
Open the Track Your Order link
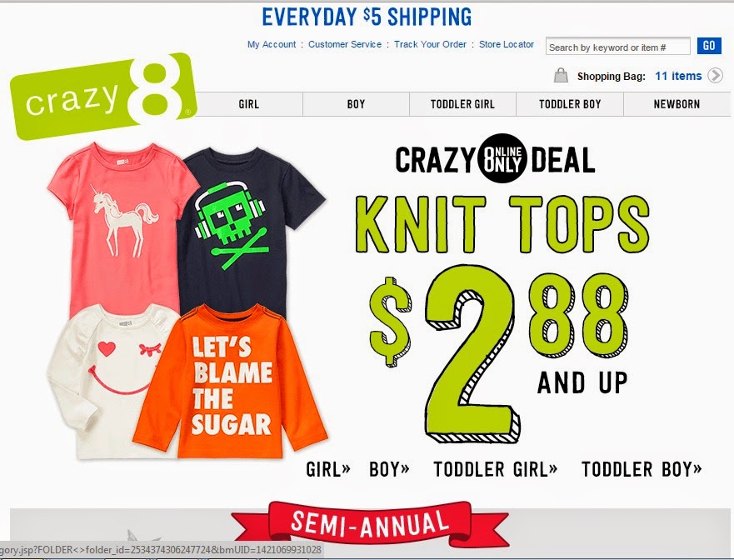(x=430, y=44)
